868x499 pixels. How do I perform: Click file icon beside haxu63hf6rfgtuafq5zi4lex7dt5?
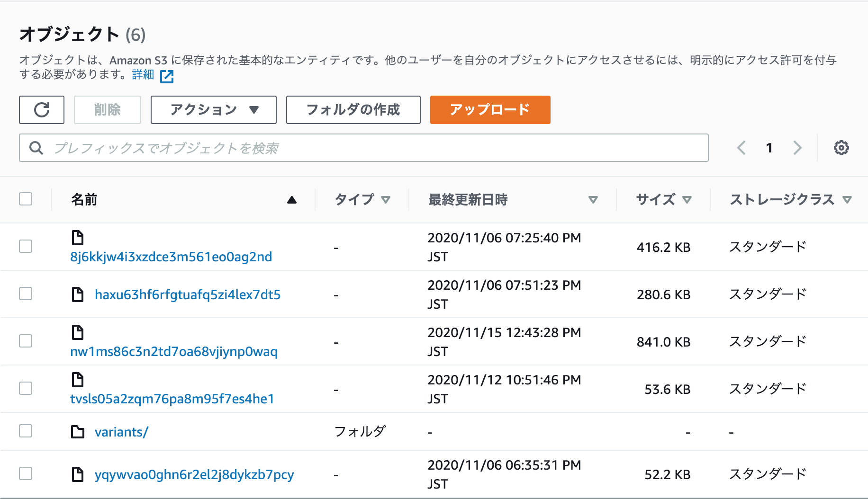coord(77,294)
